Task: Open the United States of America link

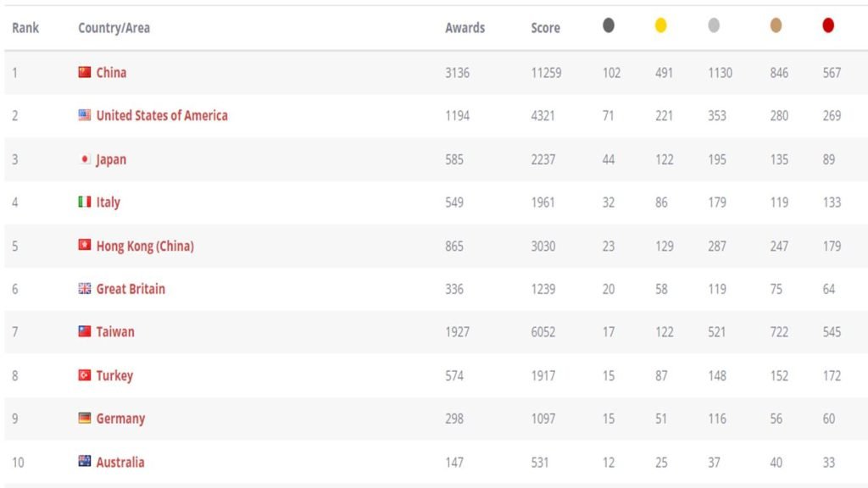Action: point(162,115)
